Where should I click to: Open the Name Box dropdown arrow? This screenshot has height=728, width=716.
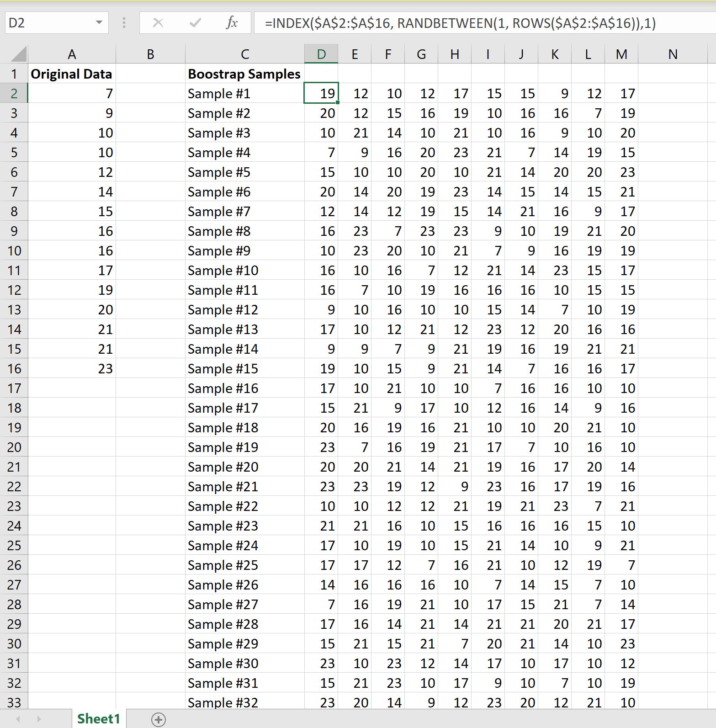[x=99, y=22]
